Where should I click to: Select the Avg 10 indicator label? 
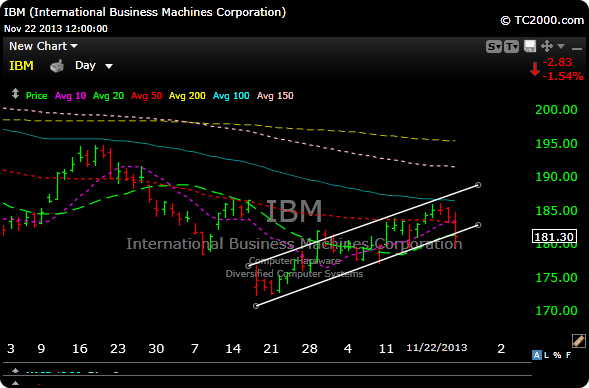point(70,96)
